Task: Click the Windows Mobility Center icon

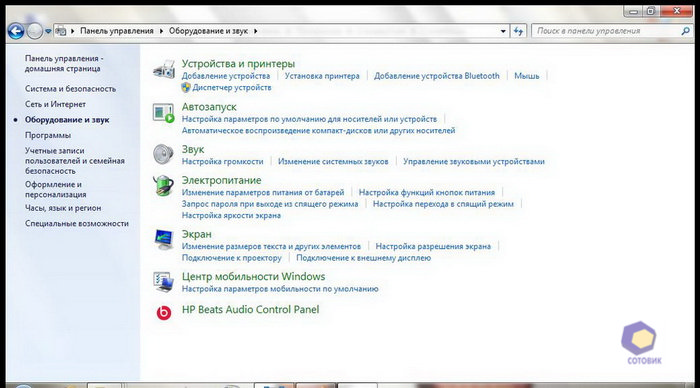Action: point(163,282)
